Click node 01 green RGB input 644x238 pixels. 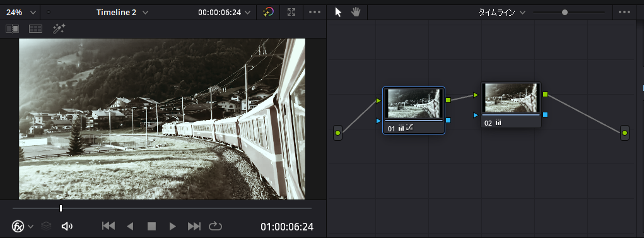coord(378,100)
